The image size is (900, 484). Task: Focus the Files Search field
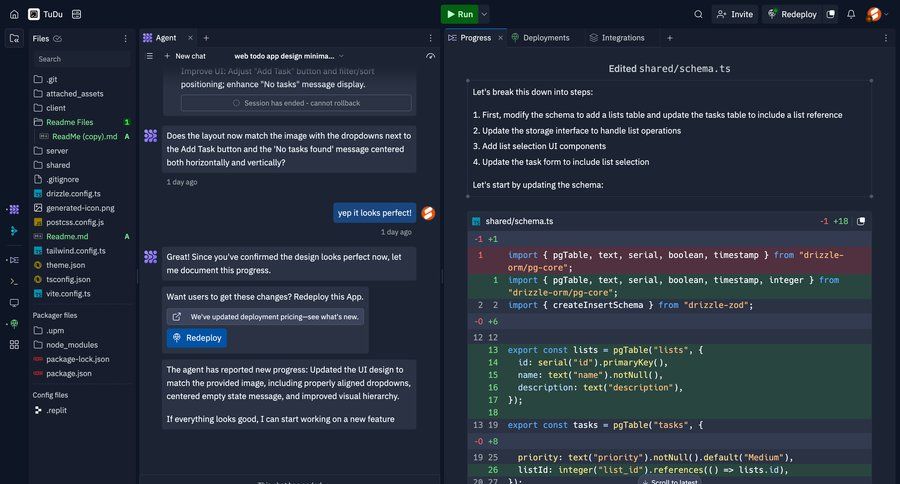tap(82, 59)
